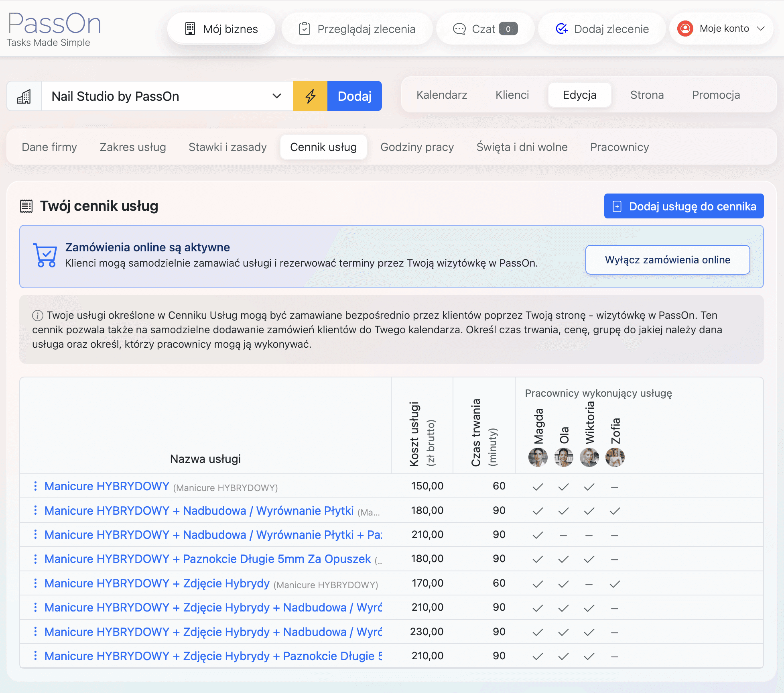Click Magda's avatar in the table header
Viewport: 784px width, 693px height.
point(538,457)
